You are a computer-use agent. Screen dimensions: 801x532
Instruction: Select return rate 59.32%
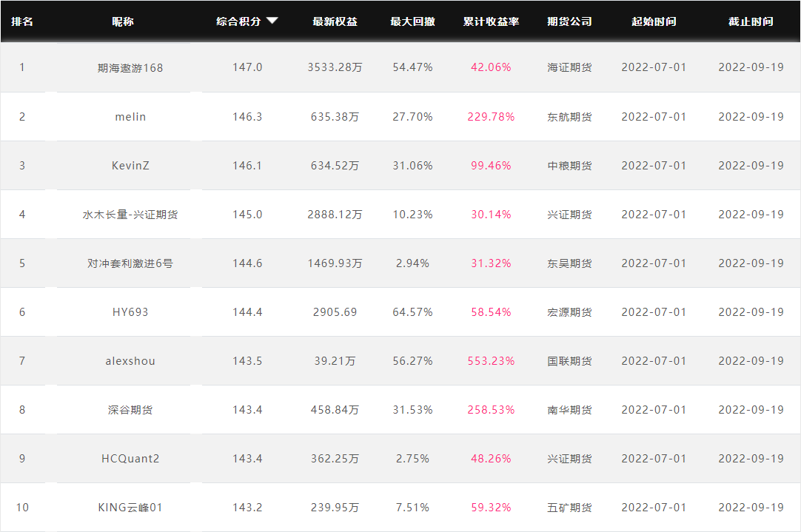coord(491,508)
